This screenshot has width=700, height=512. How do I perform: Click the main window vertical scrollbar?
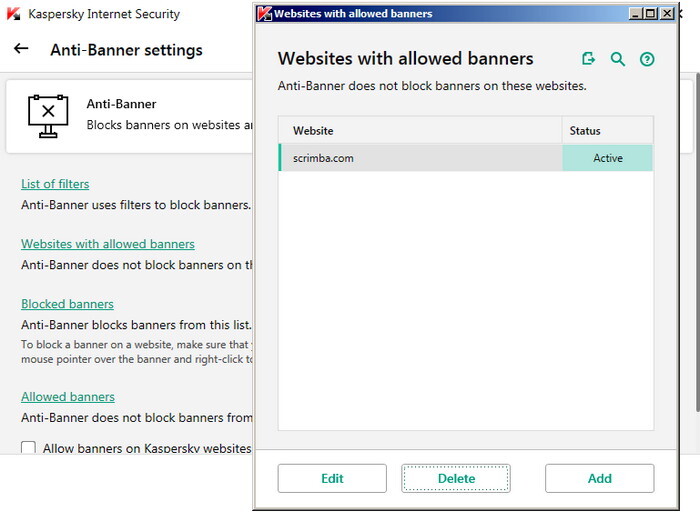697,241
